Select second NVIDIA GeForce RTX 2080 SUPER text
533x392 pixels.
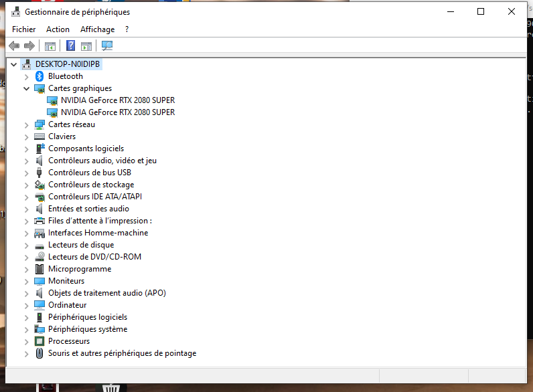pos(118,112)
